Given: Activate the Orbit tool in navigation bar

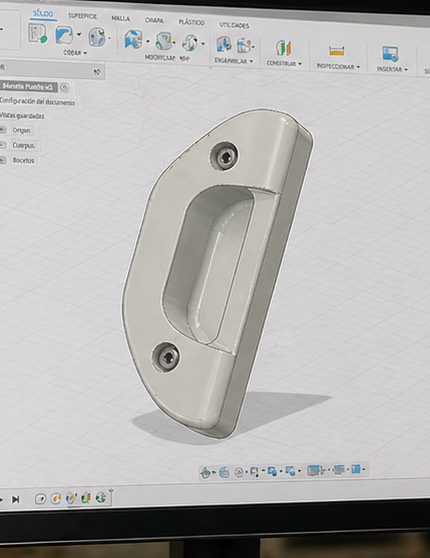Looking at the screenshot, I should [x=205, y=473].
